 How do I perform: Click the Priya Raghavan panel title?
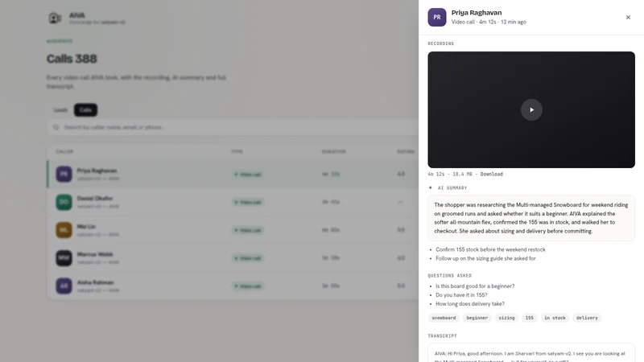(477, 13)
